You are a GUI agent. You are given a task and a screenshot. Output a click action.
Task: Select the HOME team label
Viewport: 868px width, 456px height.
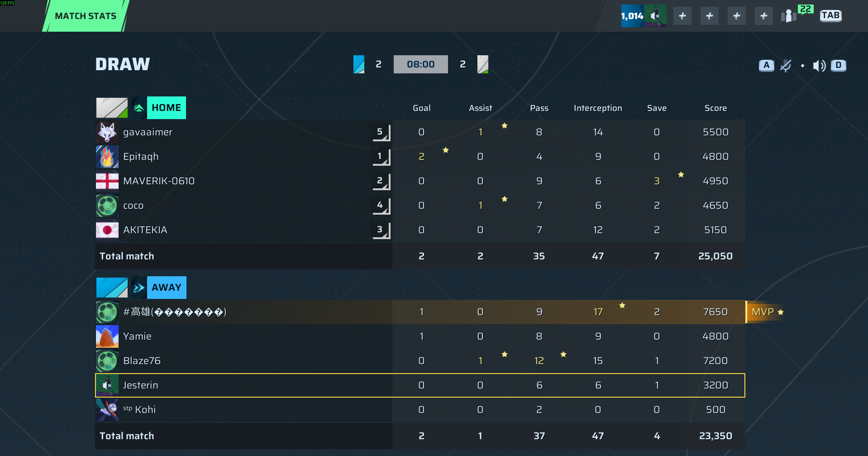[x=166, y=108]
